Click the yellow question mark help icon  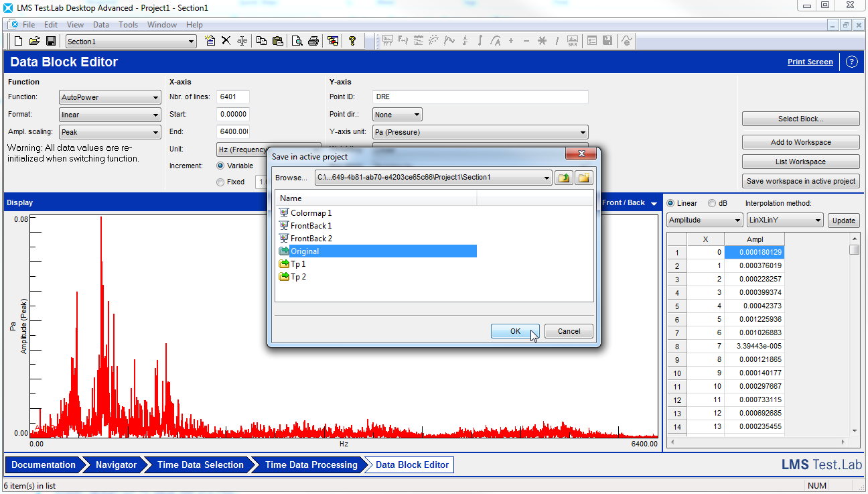click(352, 41)
